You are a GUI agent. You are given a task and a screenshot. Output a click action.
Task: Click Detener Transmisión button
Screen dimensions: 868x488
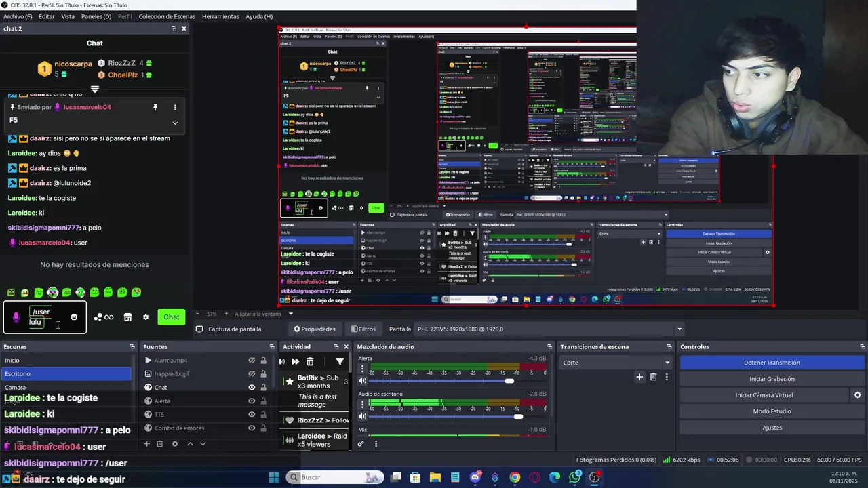point(772,363)
